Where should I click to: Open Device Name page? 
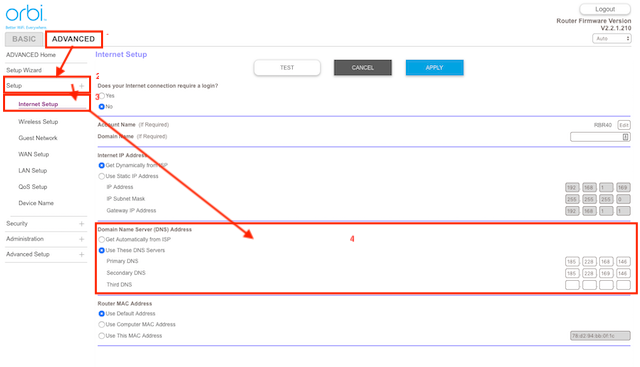pos(36,203)
